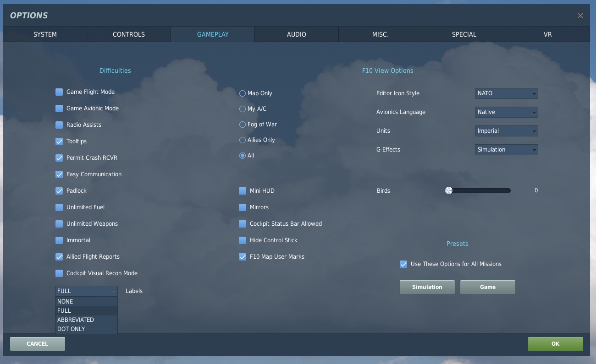Screen dimensions: 596x364
Task: Switch to the SYSTEM tab
Action: coord(45,34)
